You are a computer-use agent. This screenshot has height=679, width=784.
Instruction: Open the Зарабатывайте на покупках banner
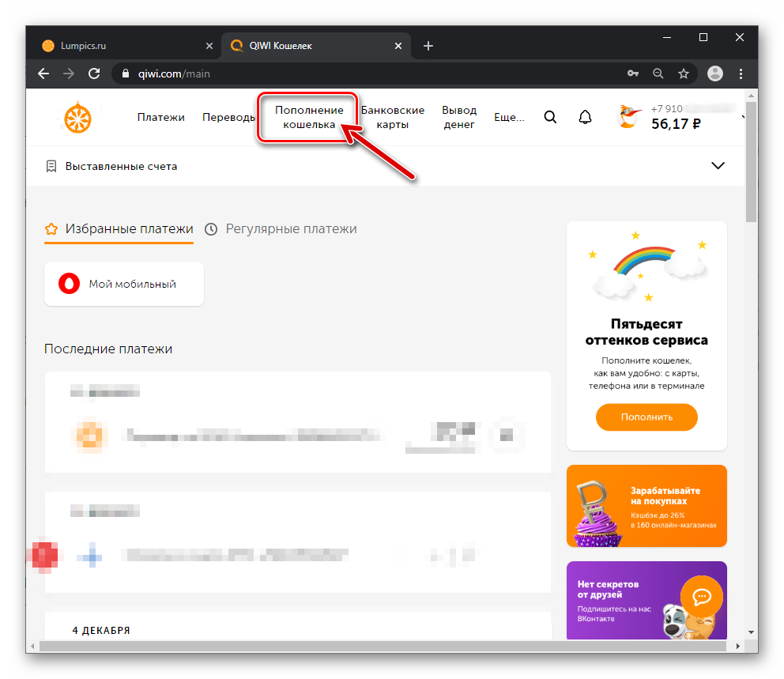(646, 506)
